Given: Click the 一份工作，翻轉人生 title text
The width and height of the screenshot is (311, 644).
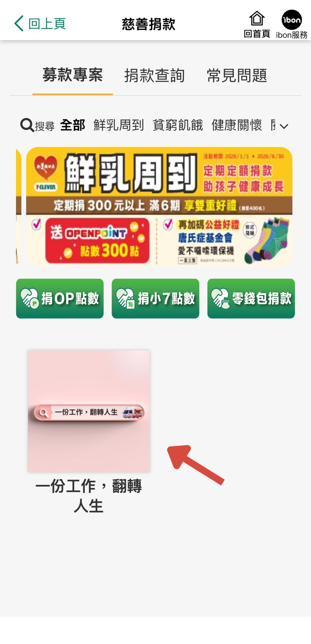Looking at the screenshot, I should (x=89, y=496).
